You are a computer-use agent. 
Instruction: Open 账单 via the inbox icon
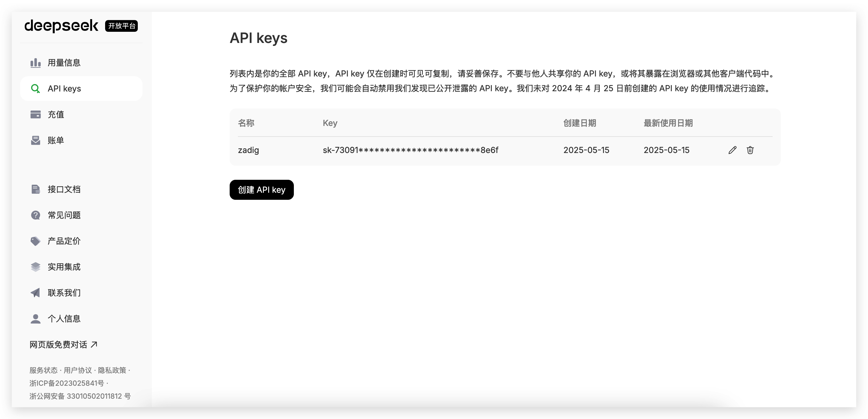click(x=35, y=140)
